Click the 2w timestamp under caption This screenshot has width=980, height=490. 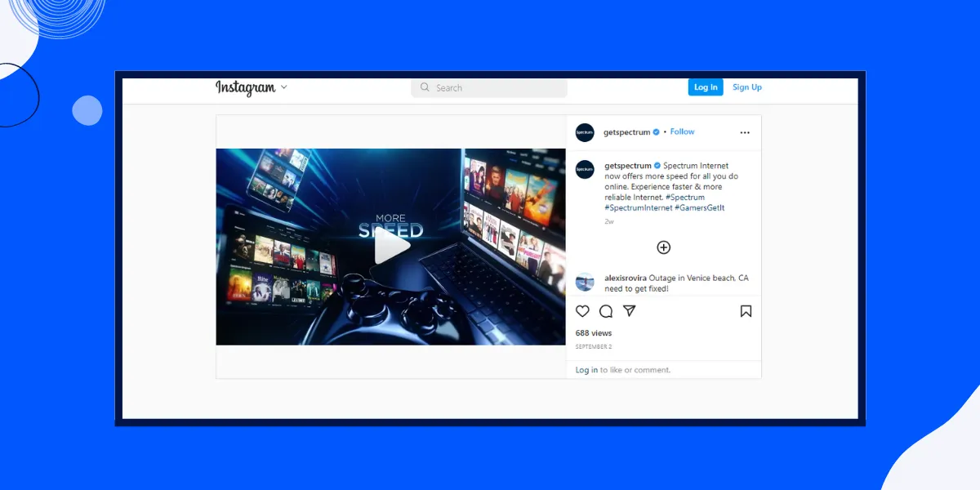[609, 221]
